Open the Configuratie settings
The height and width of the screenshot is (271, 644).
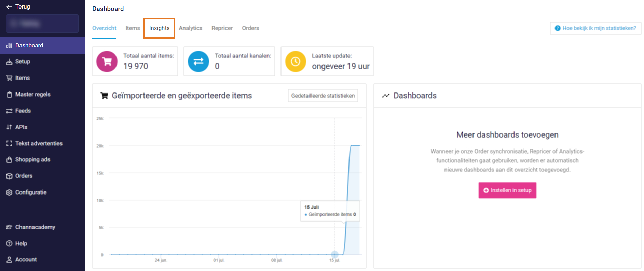(42, 192)
